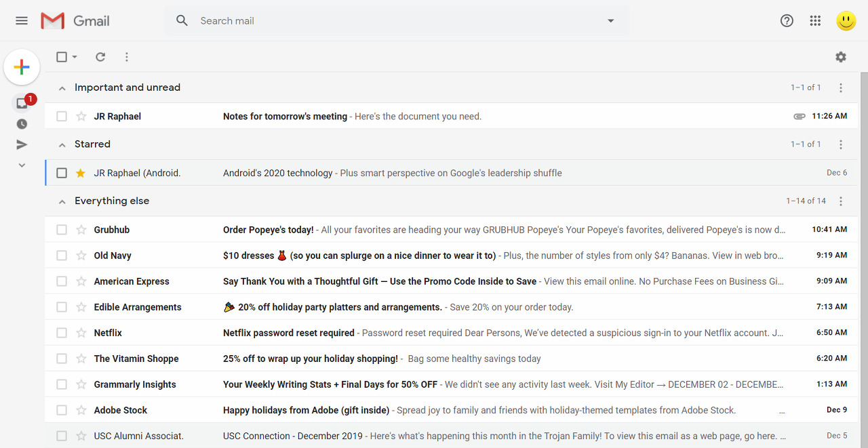The image size is (868, 448).
Task: Open the $10 dresses Old Navy email
Action: coord(451,256)
